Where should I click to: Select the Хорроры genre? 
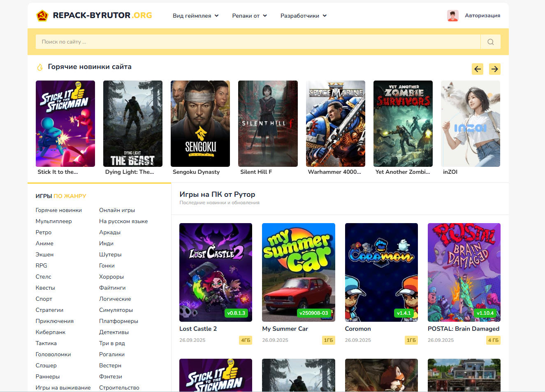pos(111,277)
